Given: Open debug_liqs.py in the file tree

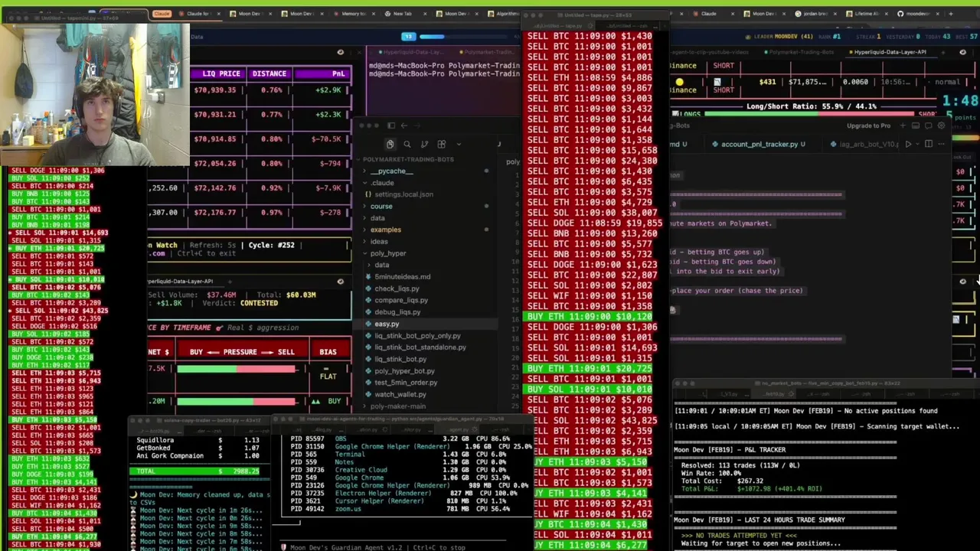Looking at the screenshot, I should pyautogui.click(x=397, y=312).
